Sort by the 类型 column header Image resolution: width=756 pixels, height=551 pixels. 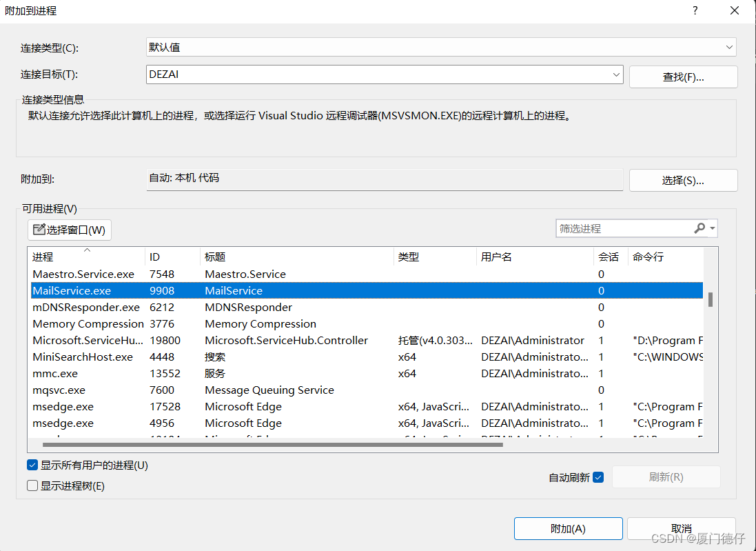click(x=436, y=257)
